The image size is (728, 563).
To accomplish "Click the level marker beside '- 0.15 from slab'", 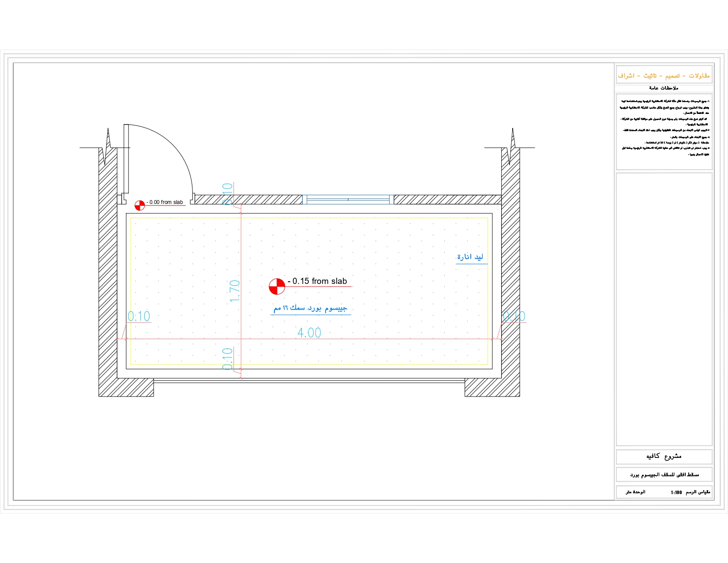I will 277,286.
